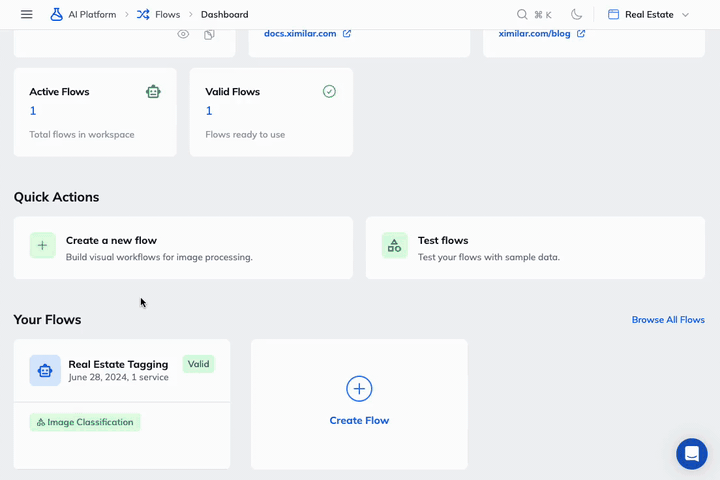
Task: Click the copy token icon
Action: (209, 34)
